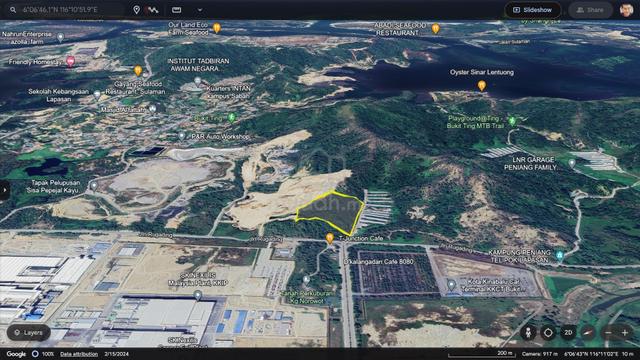Select Tanah Perkuburan Kg Norowot marker

[x=306, y=280]
